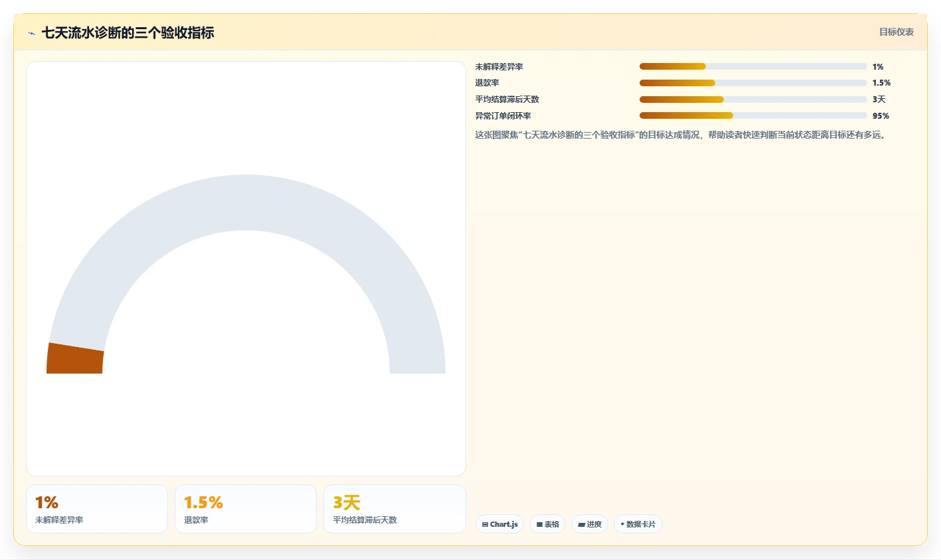
Task: Click the Chart.js chip
Action: coord(499,524)
